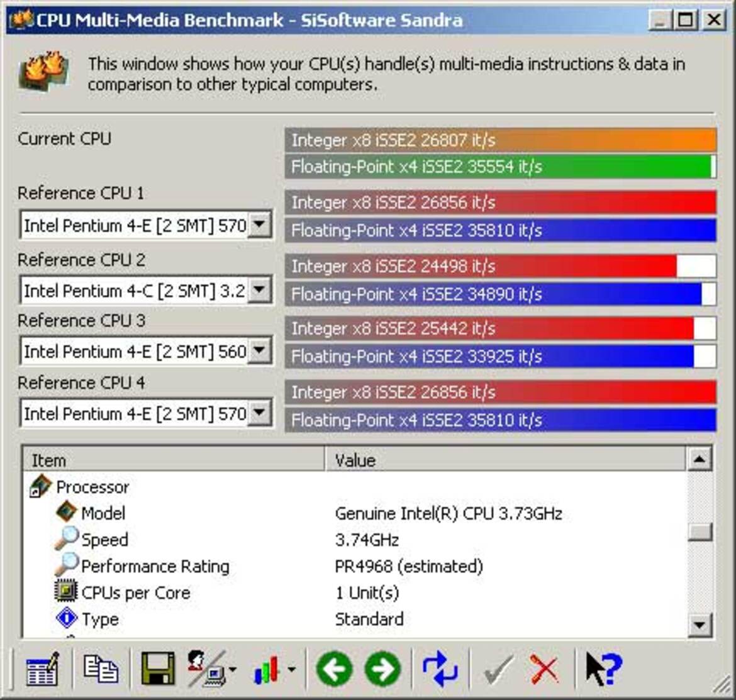
Task: Click the chip icon next to CPUs per Core
Action: click(65, 591)
